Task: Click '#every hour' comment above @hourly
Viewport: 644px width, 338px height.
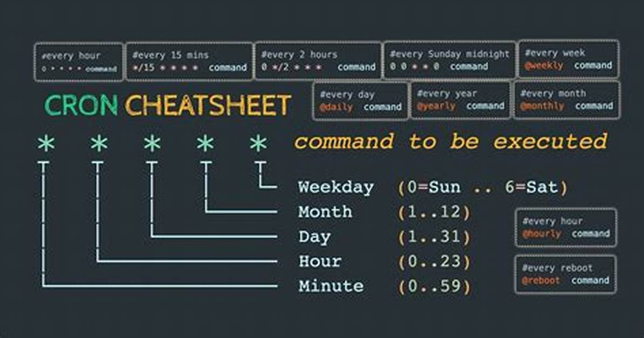Action: 552,221
